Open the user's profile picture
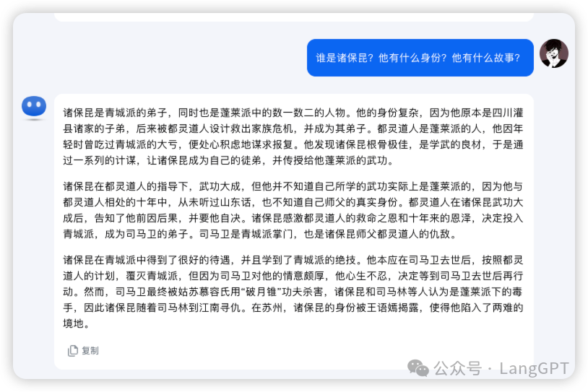 coord(554,53)
